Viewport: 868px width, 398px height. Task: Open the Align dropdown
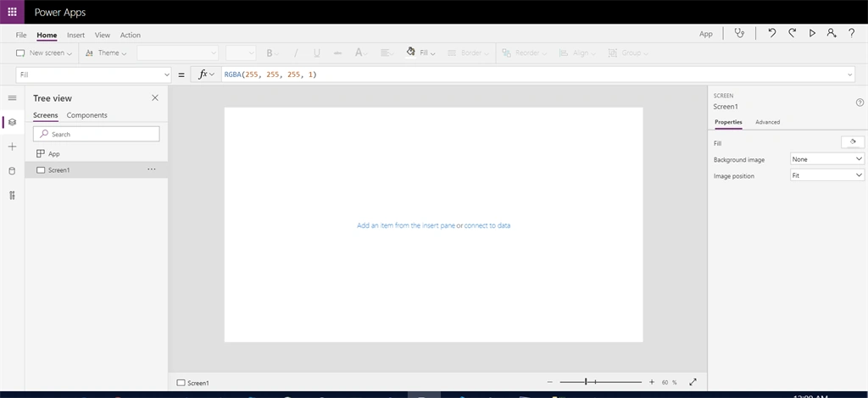coord(576,53)
